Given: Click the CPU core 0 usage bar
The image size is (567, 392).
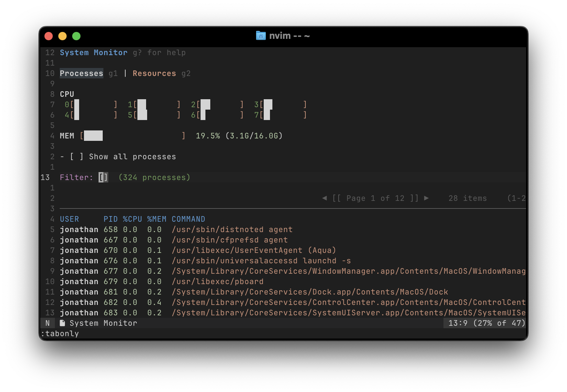Looking at the screenshot, I should tap(94, 104).
